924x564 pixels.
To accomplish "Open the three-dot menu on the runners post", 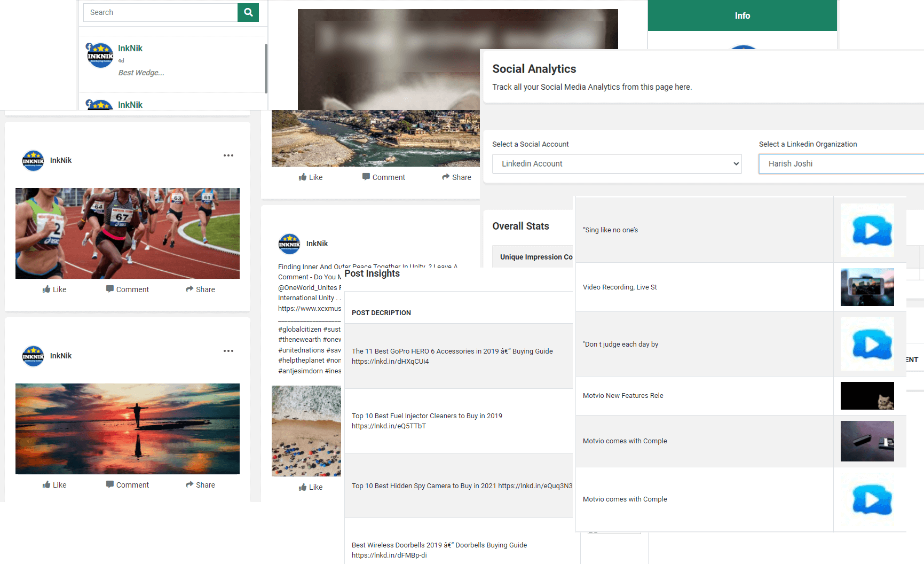I will (x=228, y=155).
